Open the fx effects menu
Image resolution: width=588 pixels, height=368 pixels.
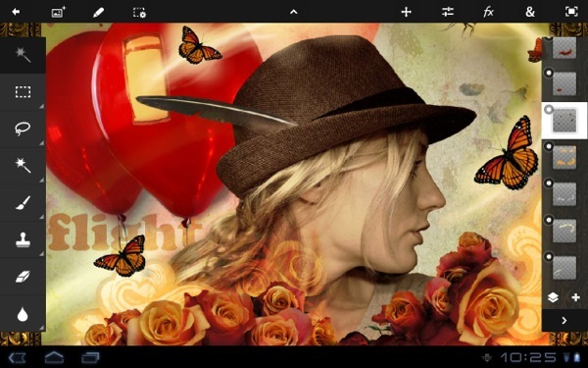[488, 12]
